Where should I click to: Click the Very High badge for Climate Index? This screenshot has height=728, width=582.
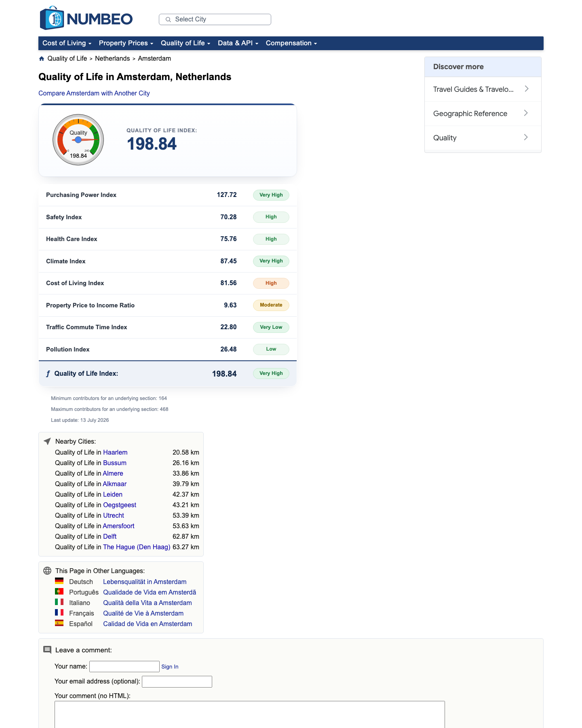(x=271, y=261)
